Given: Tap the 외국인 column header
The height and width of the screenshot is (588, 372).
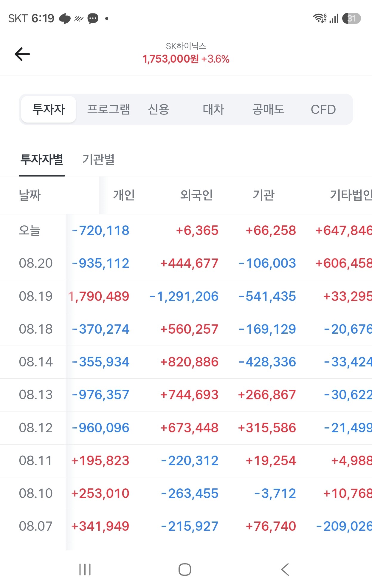Looking at the screenshot, I should (196, 195).
